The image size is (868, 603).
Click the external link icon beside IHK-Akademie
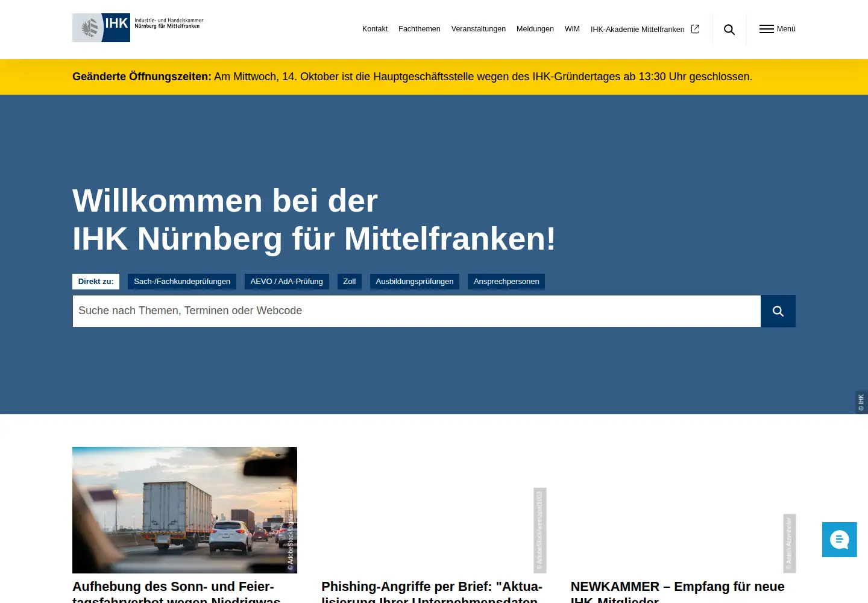coord(695,29)
